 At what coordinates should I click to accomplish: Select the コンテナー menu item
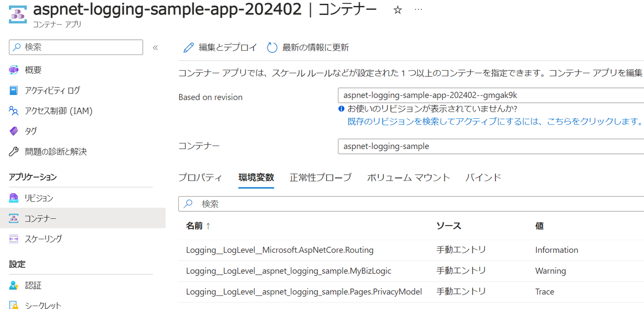coord(83,219)
